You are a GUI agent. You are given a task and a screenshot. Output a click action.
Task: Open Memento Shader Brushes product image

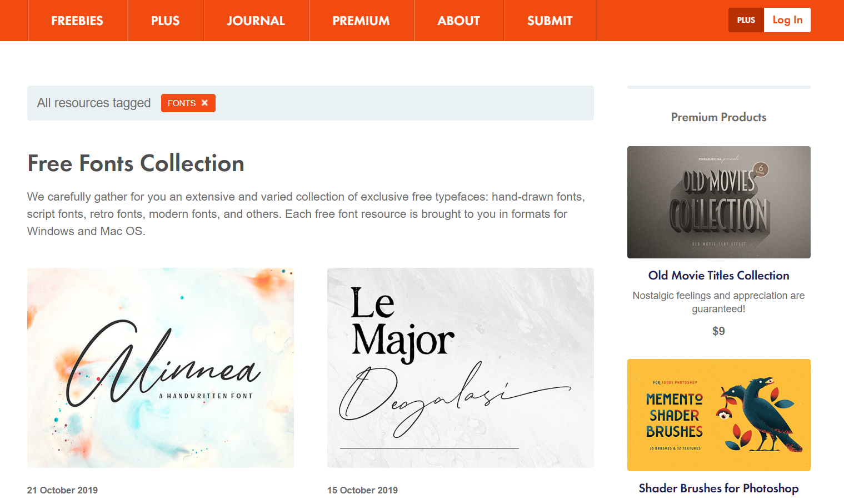(719, 415)
